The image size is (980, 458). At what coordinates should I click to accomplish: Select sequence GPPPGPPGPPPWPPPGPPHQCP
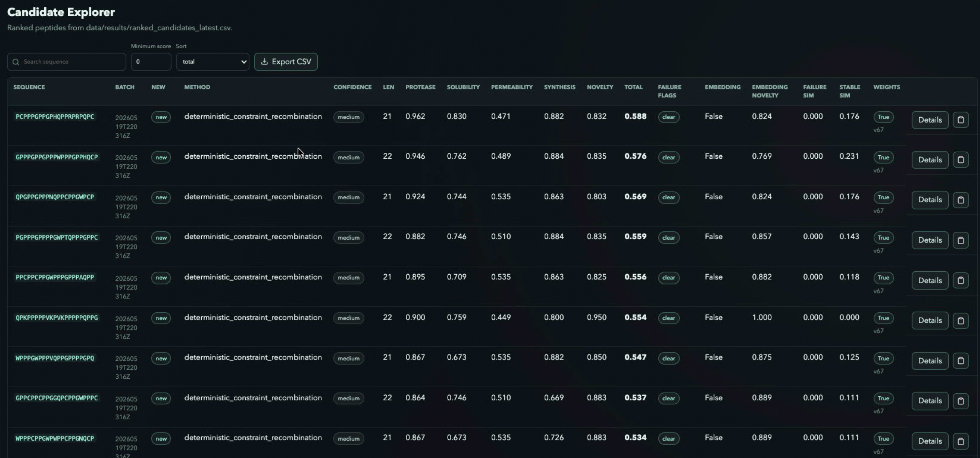pyautogui.click(x=57, y=157)
